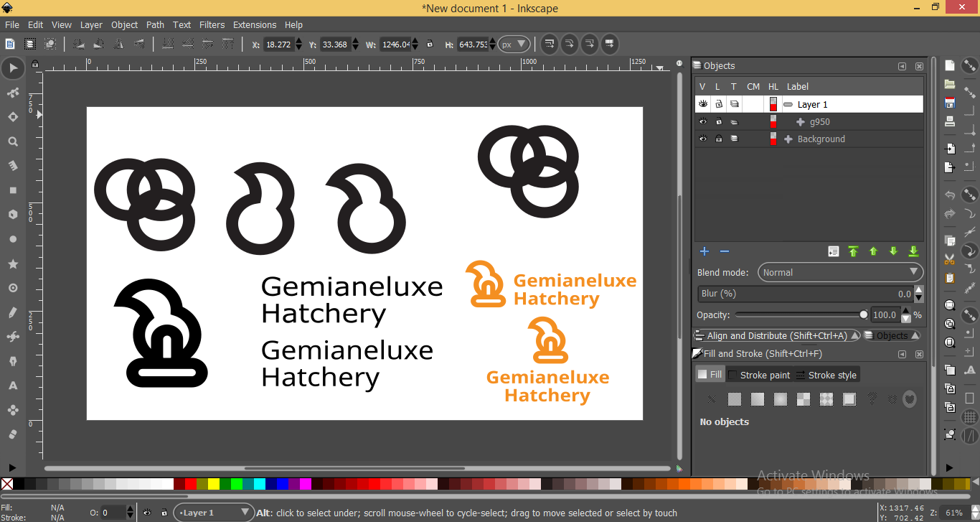
Task: Switch to Stroke style tab
Action: (825, 375)
